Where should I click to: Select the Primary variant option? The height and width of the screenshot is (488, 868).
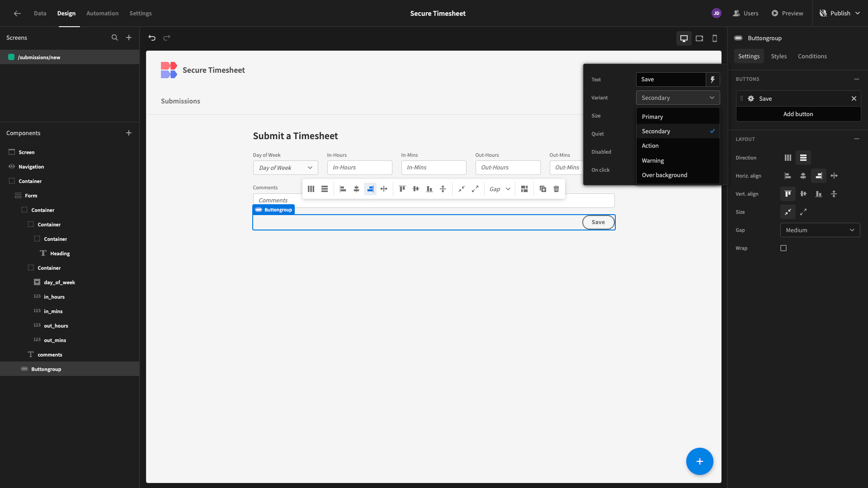point(678,117)
